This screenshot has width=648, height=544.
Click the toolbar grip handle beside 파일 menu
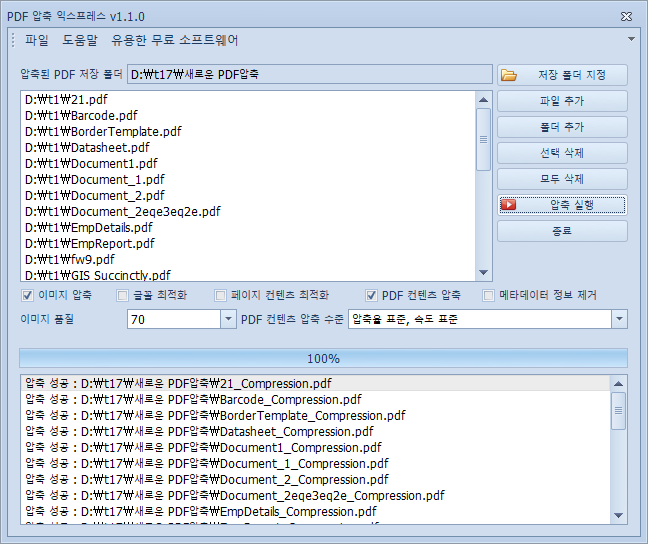click(13, 40)
